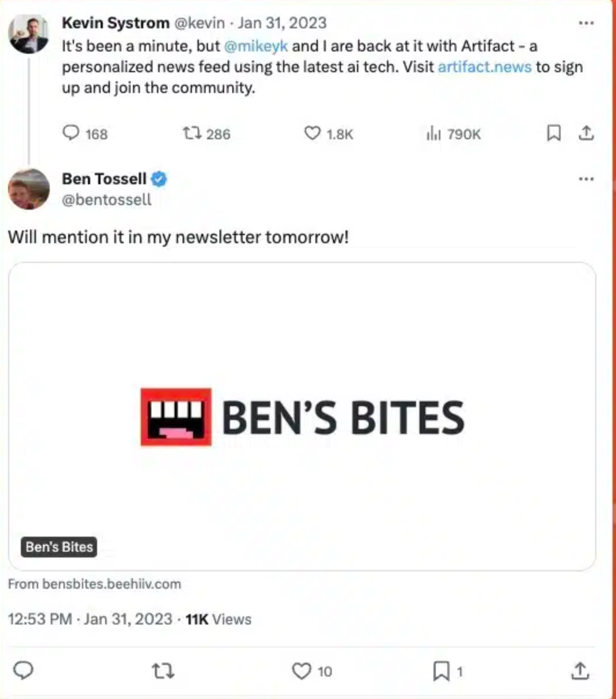The image size is (616, 699).
Task: Open more options on Kevin's tweet
Action: pyautogui.click(x=586, y=23)
